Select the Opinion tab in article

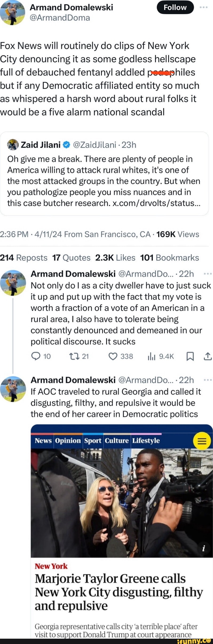[68, 441]
